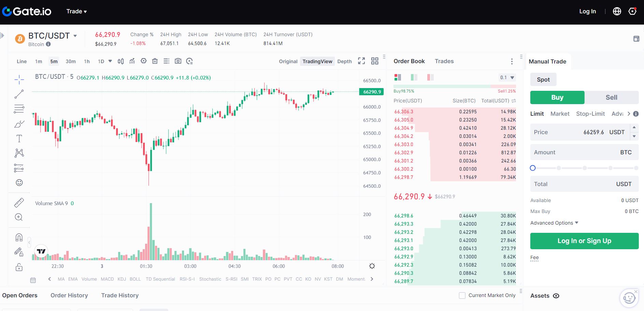Select the Sell side toggle
Viewport: 644px width, 311px height.
[x=611, y=97]
